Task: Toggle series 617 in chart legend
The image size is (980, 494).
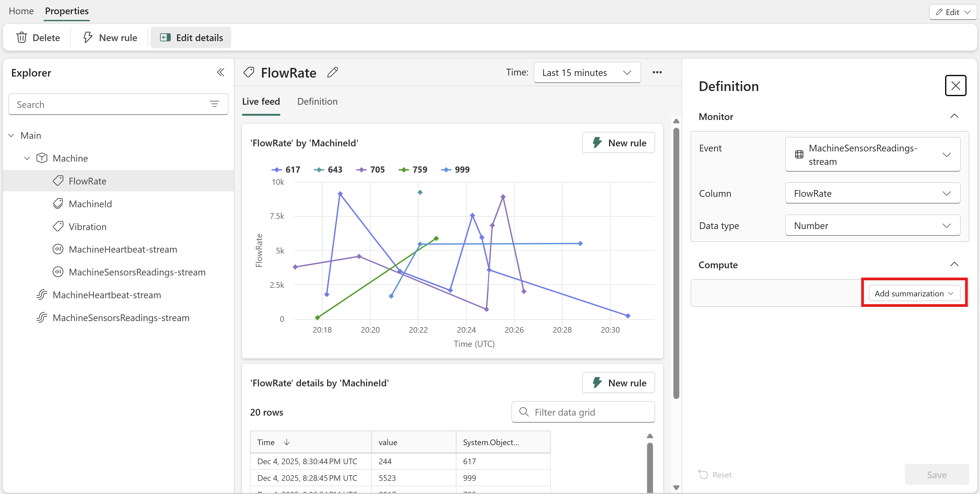Action: click(286, 170)
